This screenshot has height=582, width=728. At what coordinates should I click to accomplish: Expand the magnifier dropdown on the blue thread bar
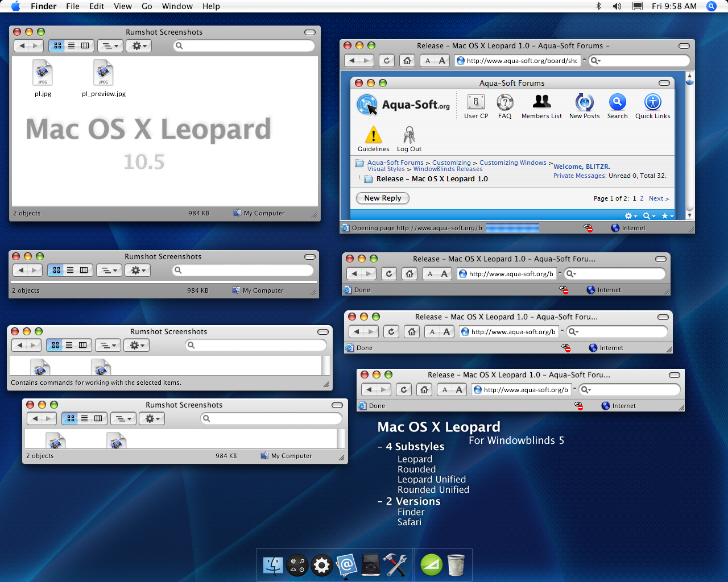click(x=649, y=216)
